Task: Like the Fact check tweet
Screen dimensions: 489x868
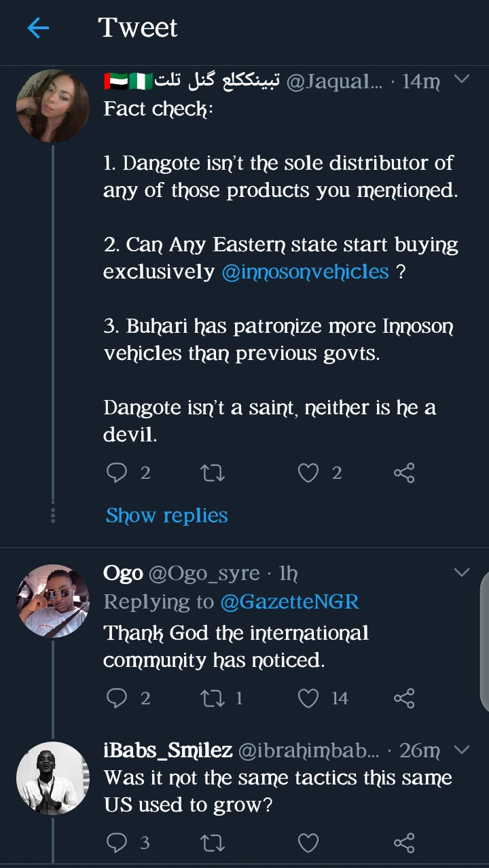Action: click(x=308, y=473)
